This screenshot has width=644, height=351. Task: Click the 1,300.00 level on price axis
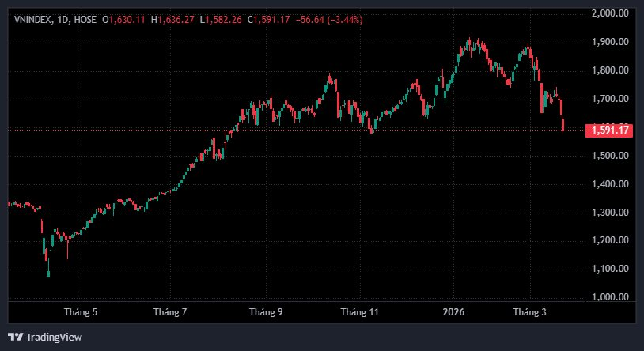(x=610, y=213)
